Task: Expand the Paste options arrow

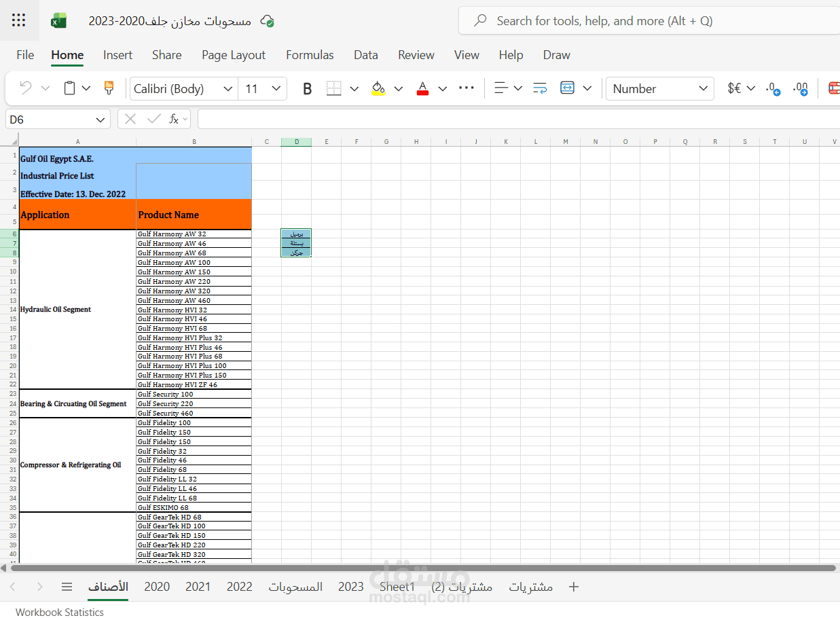Action: click(x=86, y=88)
